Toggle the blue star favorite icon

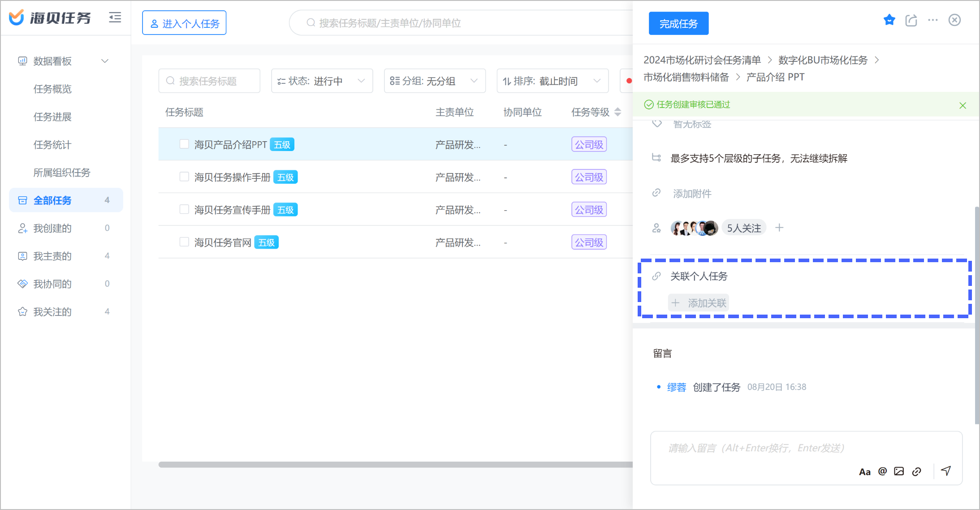click(889, 20)
